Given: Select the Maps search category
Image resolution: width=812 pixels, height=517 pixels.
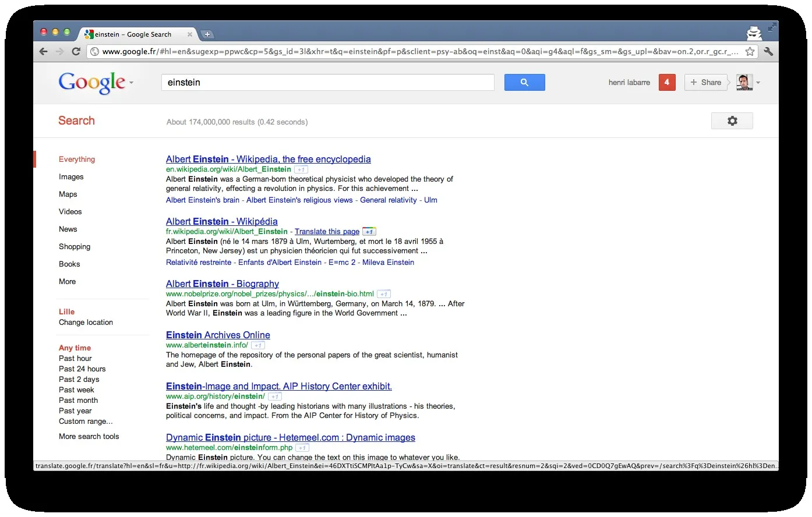Looking at the screenshot, I should click(68, 194).
